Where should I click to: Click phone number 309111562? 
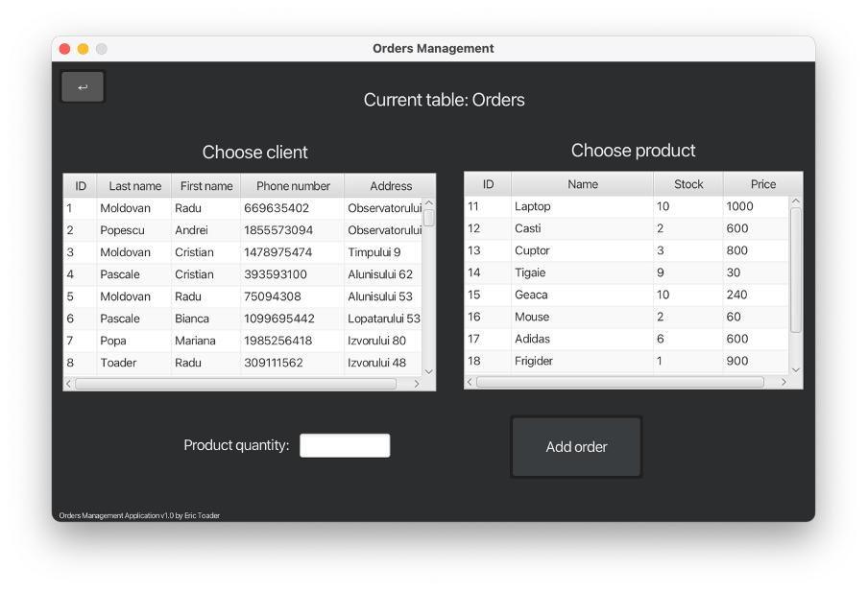tap(274, 363)
